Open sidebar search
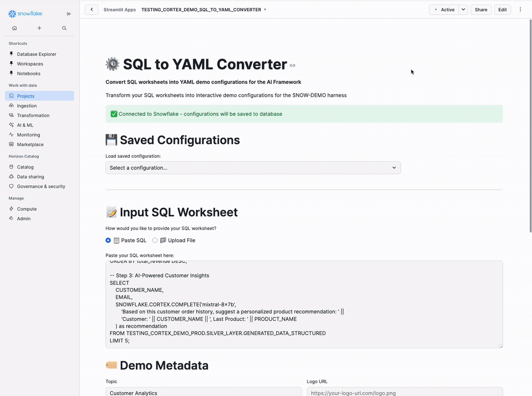 coord(64,28)
